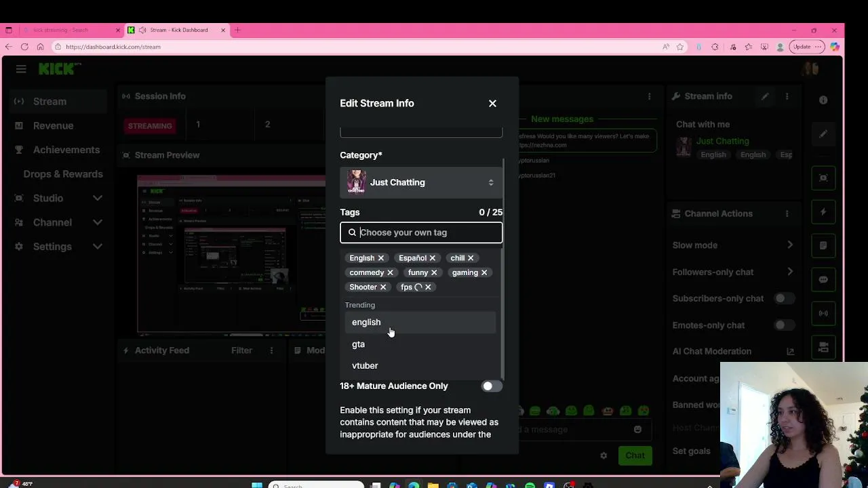
Task: Remove the funny tag
Action: 434,272
